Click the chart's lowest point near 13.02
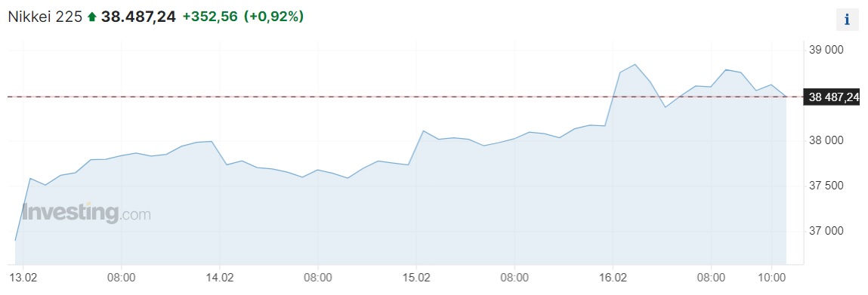The height and width of the screenshot is (295, 868). coord(16,241)
